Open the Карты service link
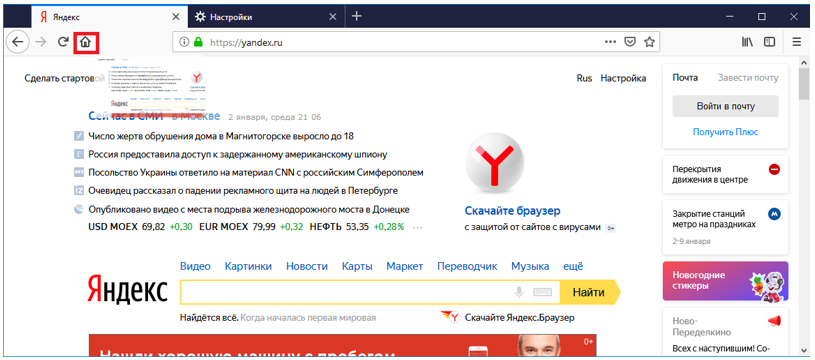815x360 pixels. tap(357, 266)
